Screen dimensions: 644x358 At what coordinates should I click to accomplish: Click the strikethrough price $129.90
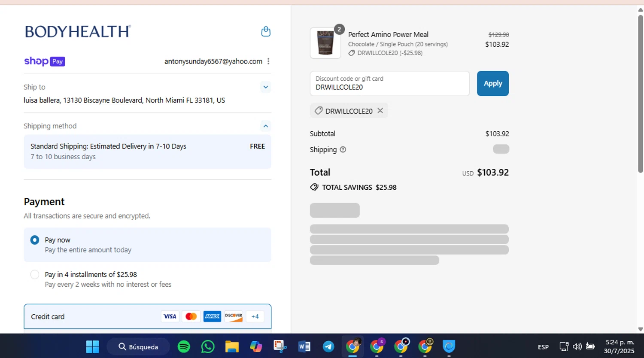(498, 35)
